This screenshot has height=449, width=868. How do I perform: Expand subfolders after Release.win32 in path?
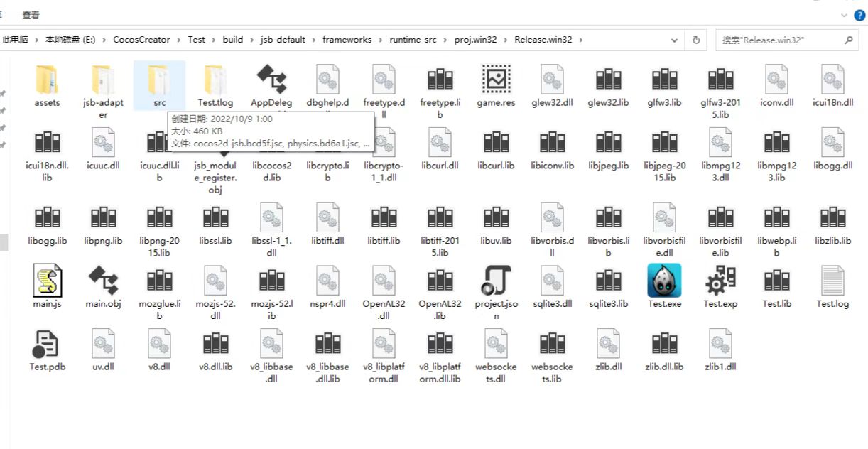tap(580, 40)
